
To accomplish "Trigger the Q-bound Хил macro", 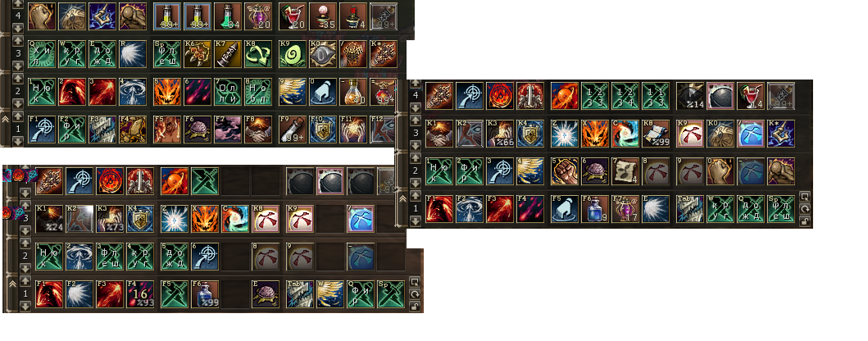I will pos(42,54).
